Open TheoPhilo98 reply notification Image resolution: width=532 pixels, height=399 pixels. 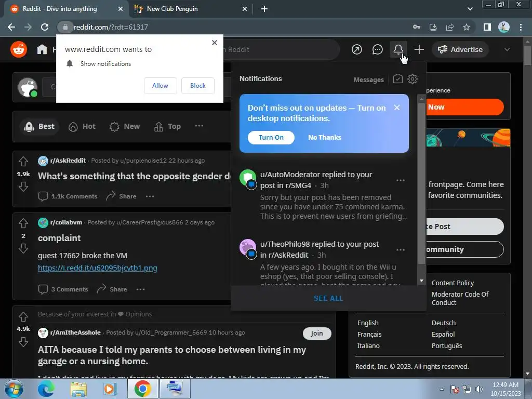coord(324,261)
